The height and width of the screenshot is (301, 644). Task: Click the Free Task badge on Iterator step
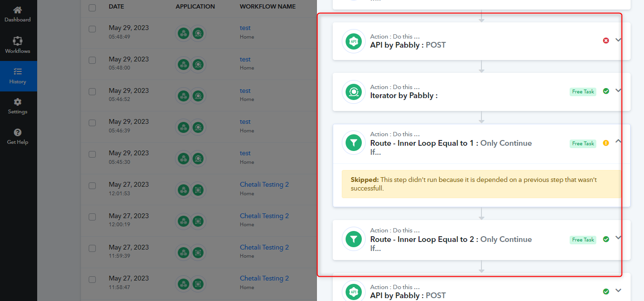point(583,91)
